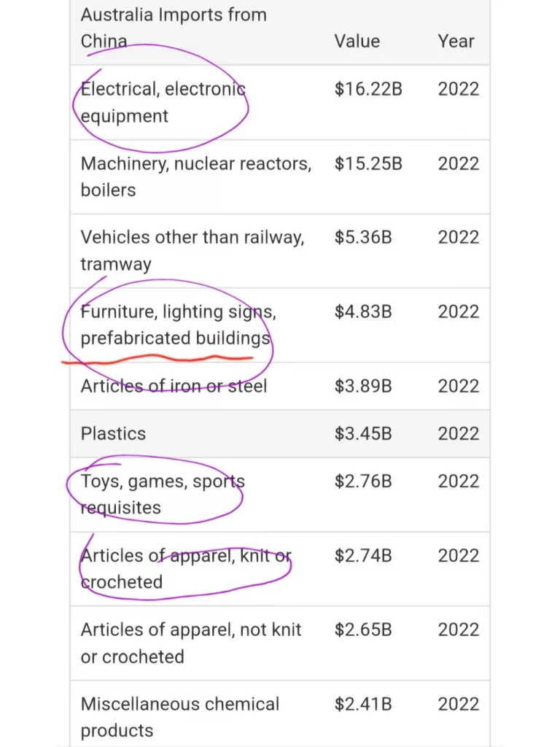Click the $2.76B value cell
560x747 pixels.
[363, 481]
